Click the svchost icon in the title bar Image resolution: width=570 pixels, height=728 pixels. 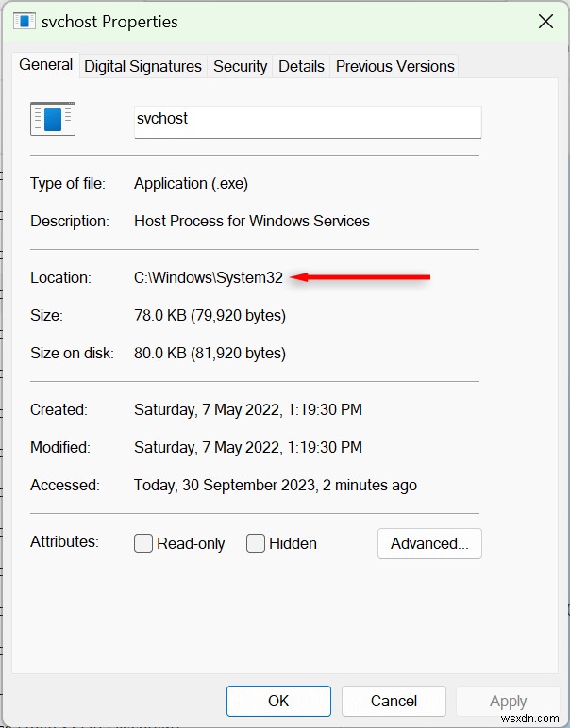tap(25, 22)
